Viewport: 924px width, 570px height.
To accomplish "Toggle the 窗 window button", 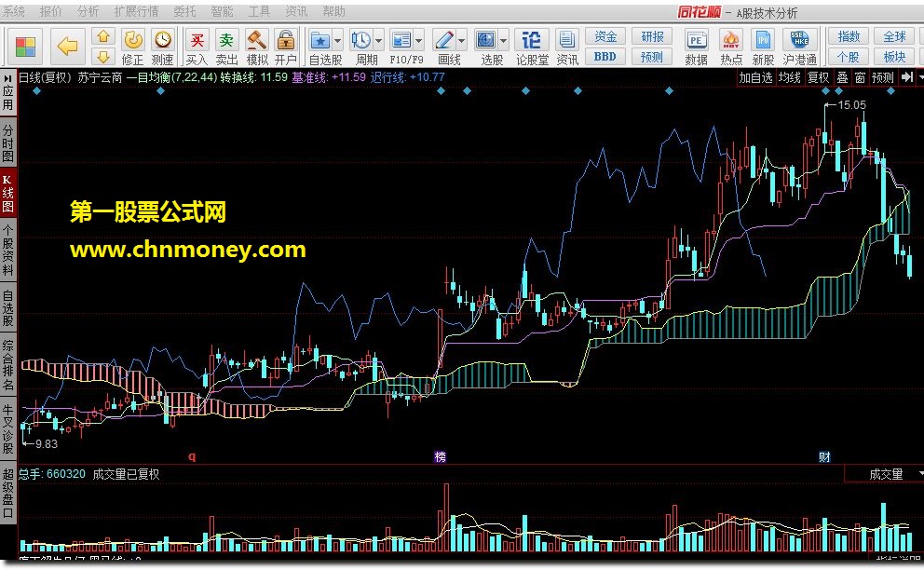I will tap(861, 78).
